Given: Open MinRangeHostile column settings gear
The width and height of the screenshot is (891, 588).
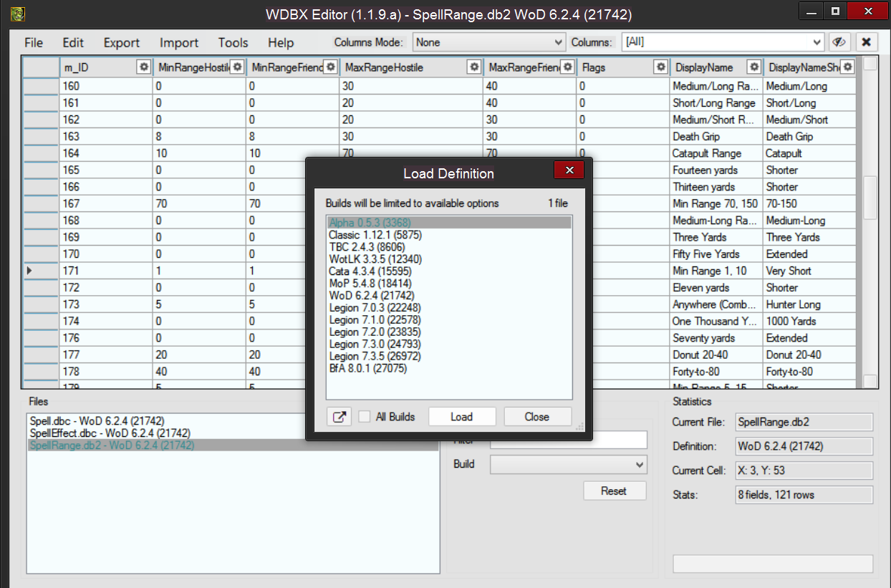Looking at the screenshot, I should point(237,67).
